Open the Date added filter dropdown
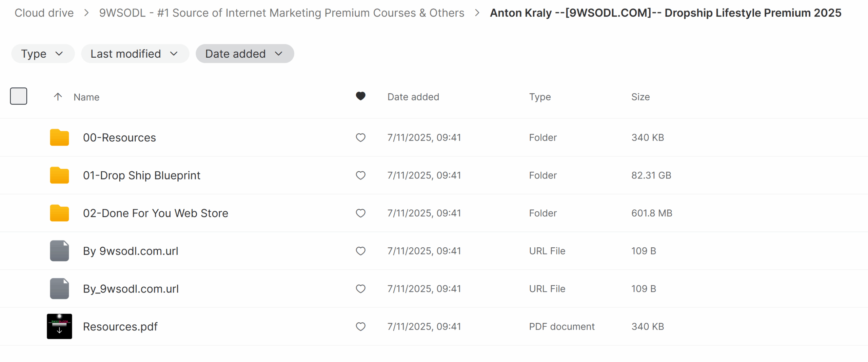Screen dimensions: 868x362 tap(244, 54)
